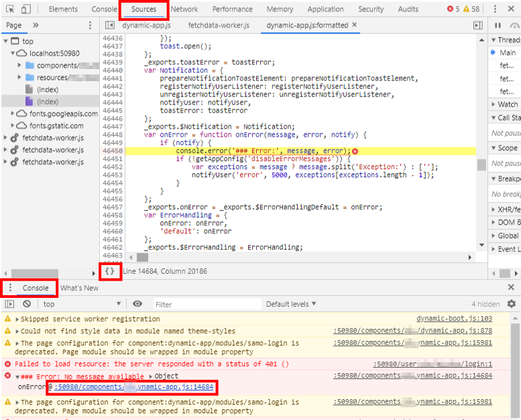Open the Page pane more options menu
Image resolution: width=521 pixels, height=420 pixels.
tap(90, 25)
